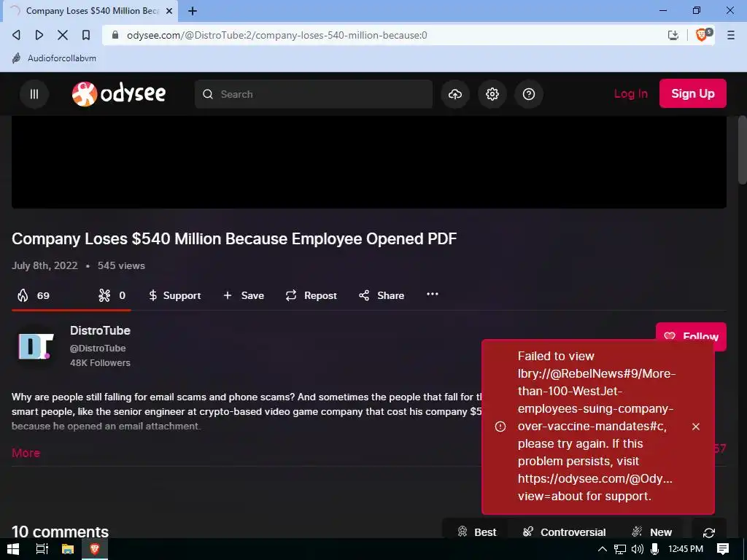Click the Sign Up button
The image size is (747, 560).
coord(693,93)
